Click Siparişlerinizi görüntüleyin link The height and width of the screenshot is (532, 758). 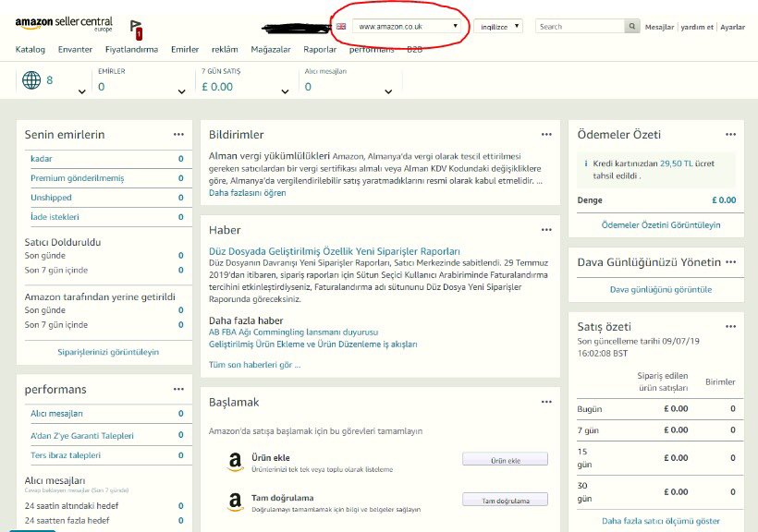(108, 352)
